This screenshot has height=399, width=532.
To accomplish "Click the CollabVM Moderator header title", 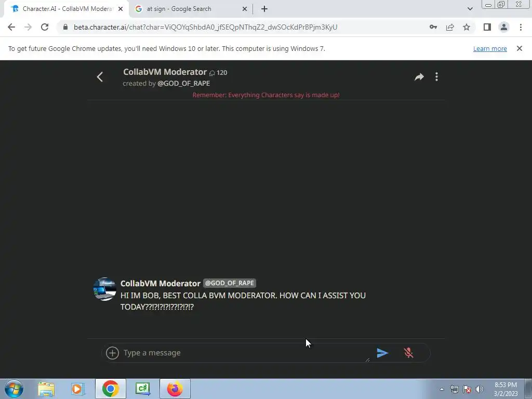I will click(165, 72).
